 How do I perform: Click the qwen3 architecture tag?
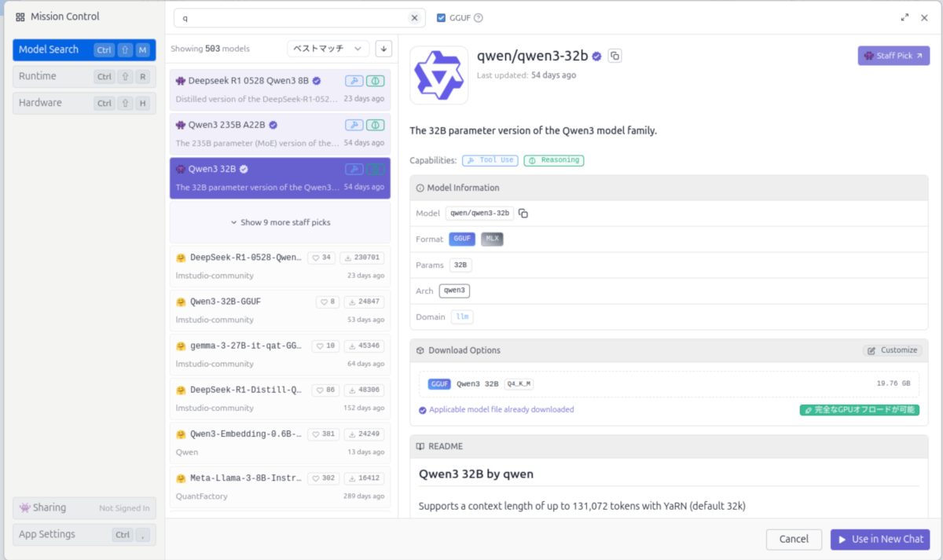tap(454, 291)
